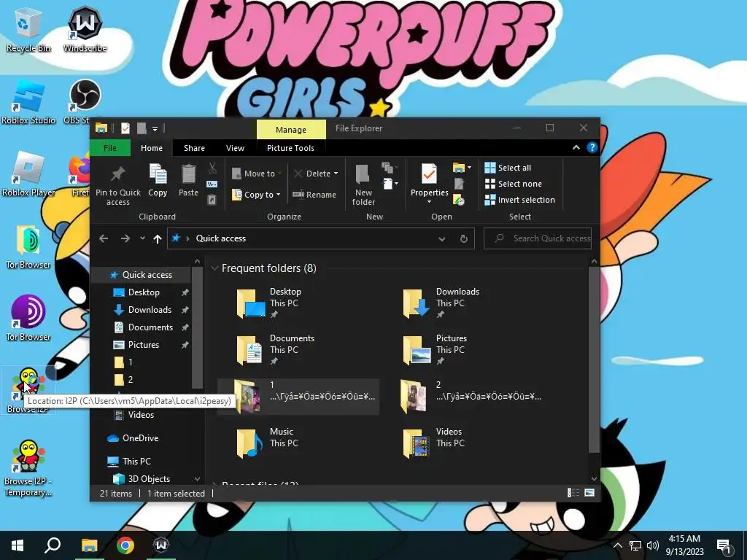Image resolution: width=747 pixels, height=560 pixels.
Task: Select the Recycle Bin desktop icon
Action: coord(28,31)
